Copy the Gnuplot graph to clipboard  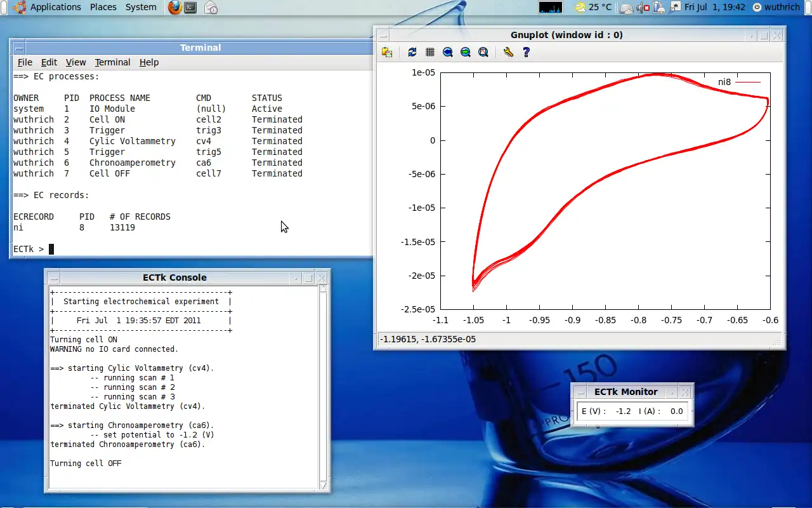[387, 53]
